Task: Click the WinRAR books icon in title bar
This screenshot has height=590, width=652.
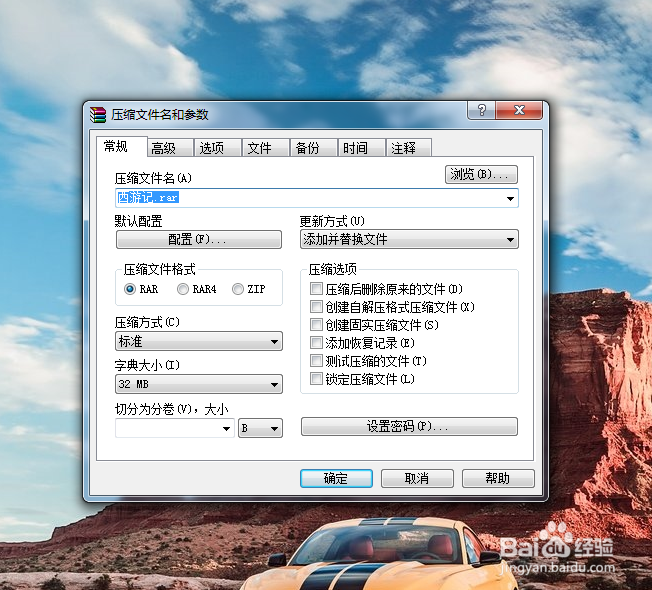Action: coord(98,114)
